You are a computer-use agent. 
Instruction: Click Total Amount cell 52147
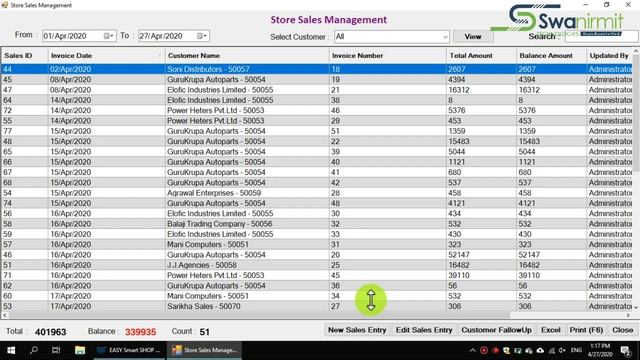tap(481, 255)
